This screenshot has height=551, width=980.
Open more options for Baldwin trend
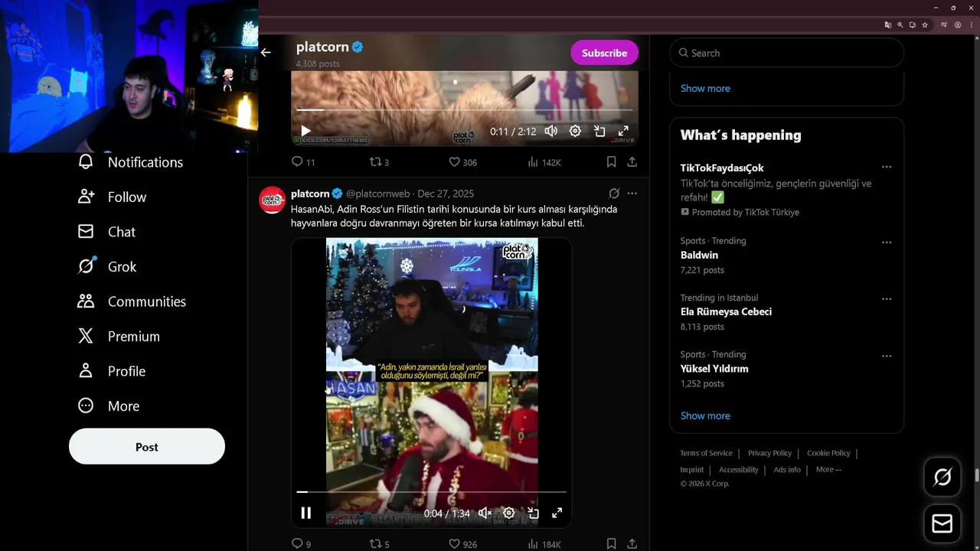pos(887,242)
